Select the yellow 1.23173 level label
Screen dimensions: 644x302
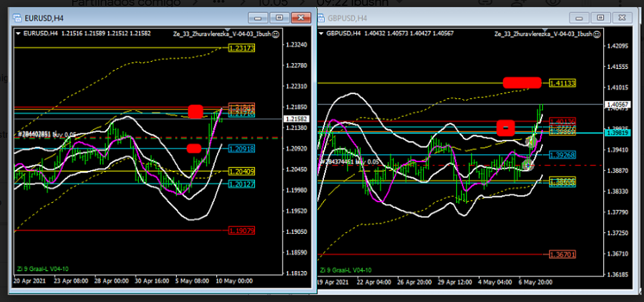click(x=241, y=48)
